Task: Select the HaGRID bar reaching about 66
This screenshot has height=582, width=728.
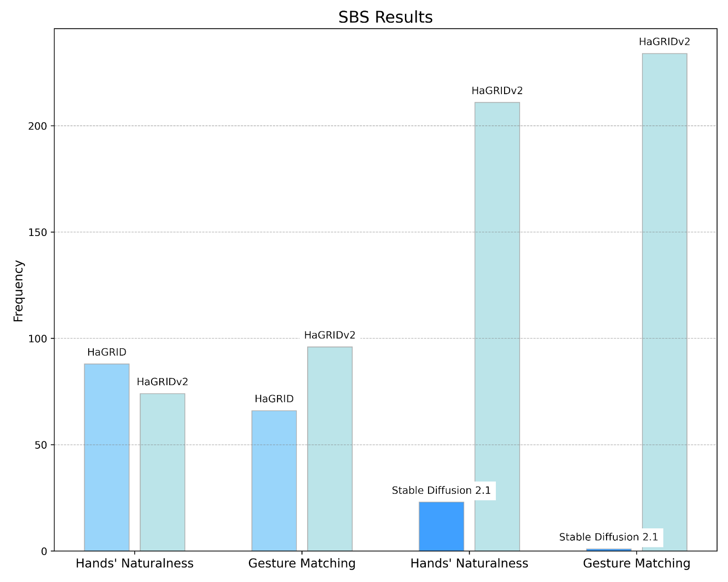Action: click(x=274, y=481)
